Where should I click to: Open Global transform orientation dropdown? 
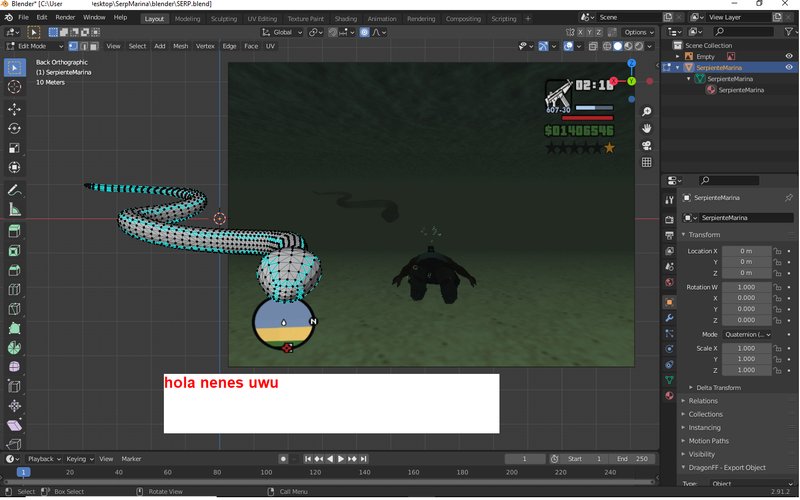click(x=282, y=32)
